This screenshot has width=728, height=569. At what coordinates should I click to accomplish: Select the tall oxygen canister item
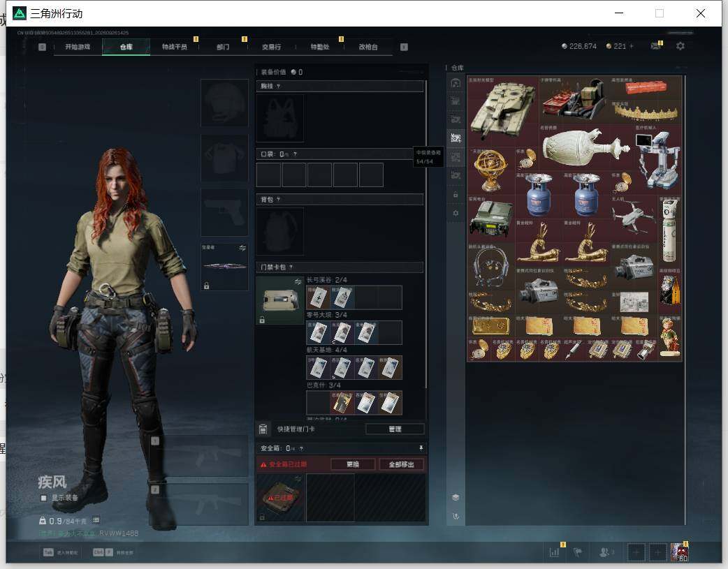669,230
